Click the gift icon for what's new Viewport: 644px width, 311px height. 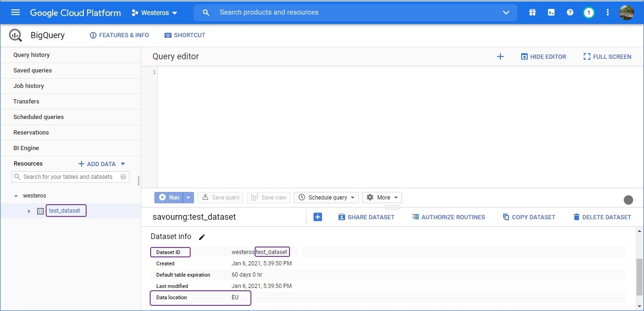tap(532, 12)
